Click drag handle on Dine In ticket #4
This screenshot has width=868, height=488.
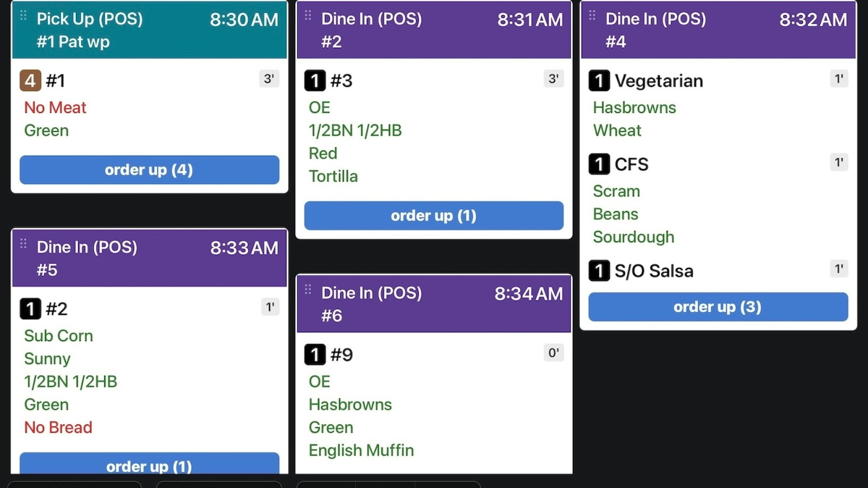(x=592, y=15)
